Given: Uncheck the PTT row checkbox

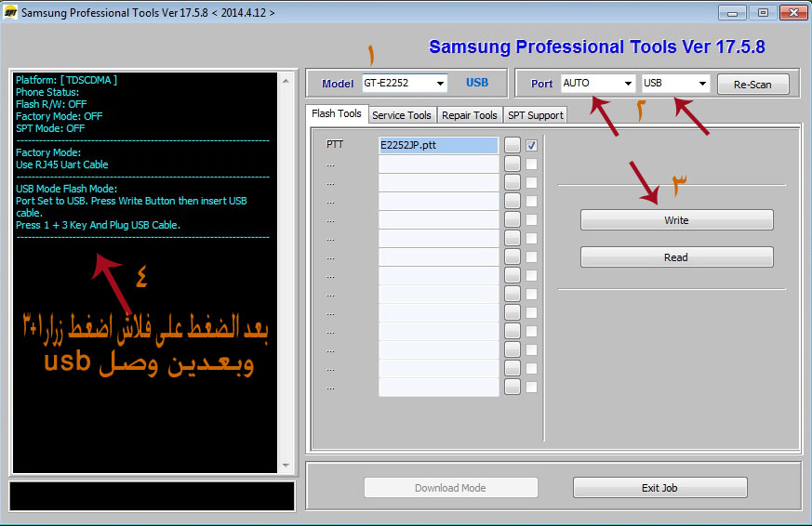Looking at the screenshot, I should click(x=531, y=145).
